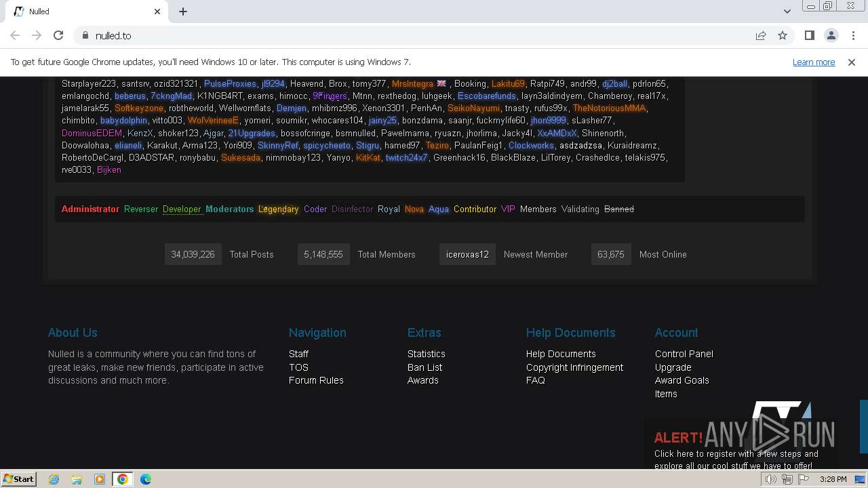This screenshot has width=868, height=488.
Task: Click Administrator group legend
Action: tap(90, 209)
